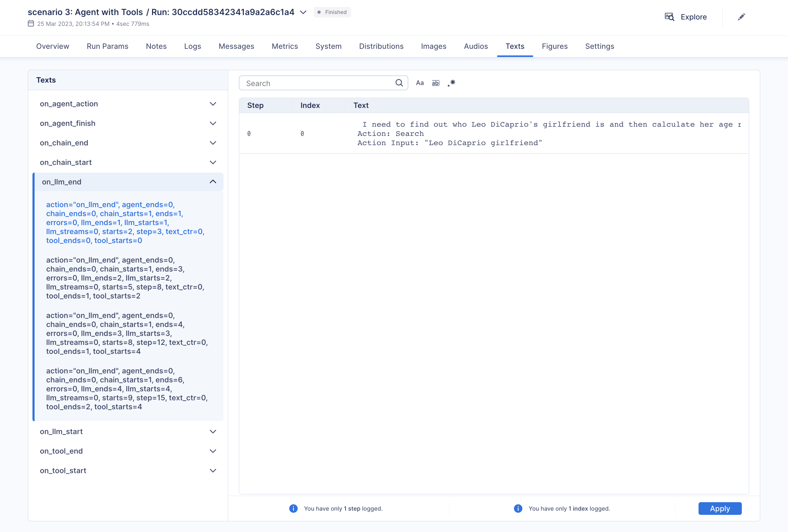Switch to the Images tab
The image size is (788, 532).
[x=433, y=46]
